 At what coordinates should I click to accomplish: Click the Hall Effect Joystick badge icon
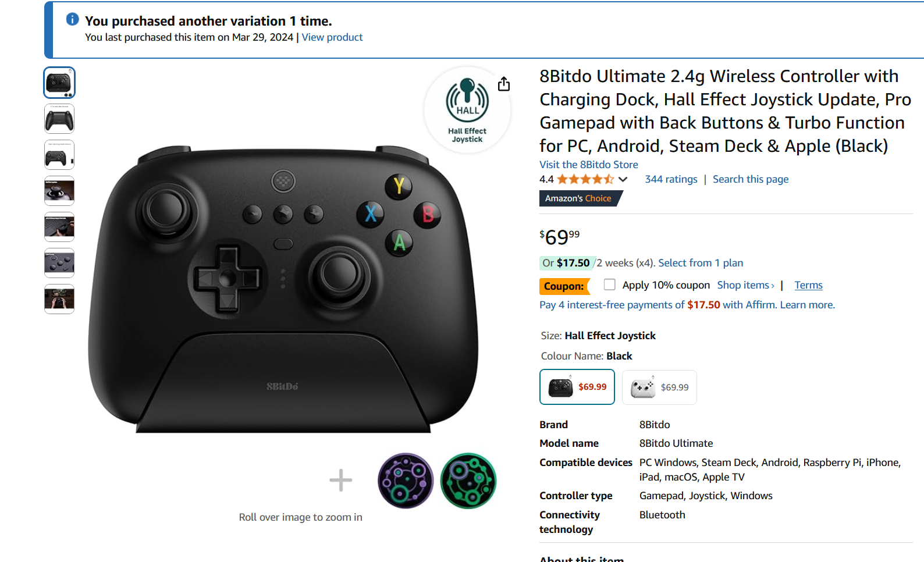pos(467,110)
